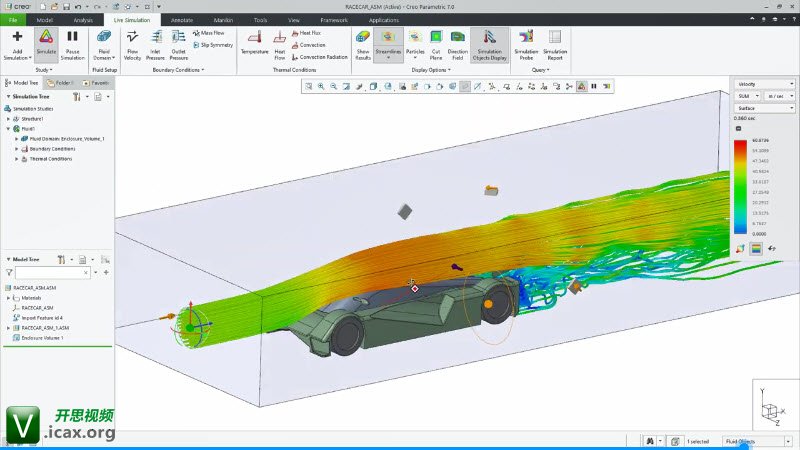Screen dimensions: 800x450
Task: Click the Model Tree search filter field
Action: pyautogui.click(x=50, y=272)
